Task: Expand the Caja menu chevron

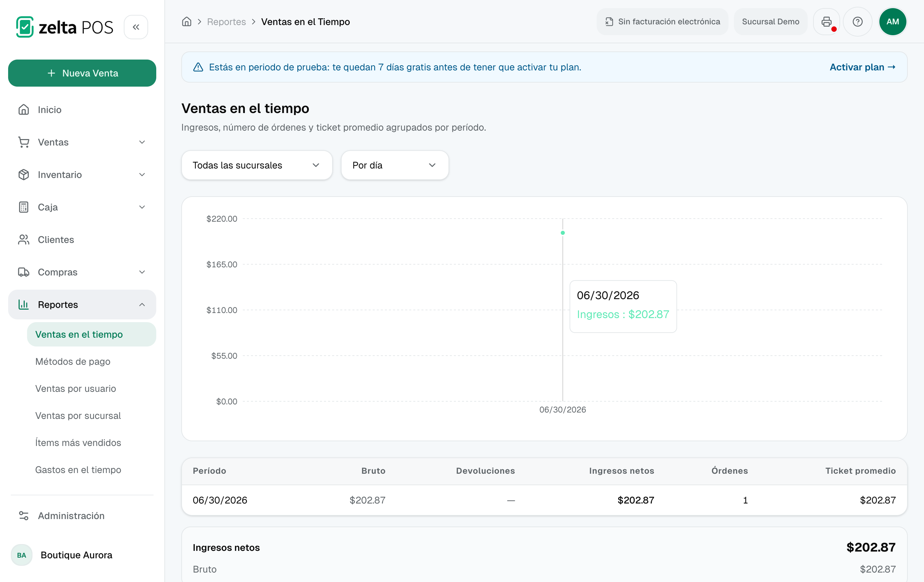Action: click(x=142, y=207)
